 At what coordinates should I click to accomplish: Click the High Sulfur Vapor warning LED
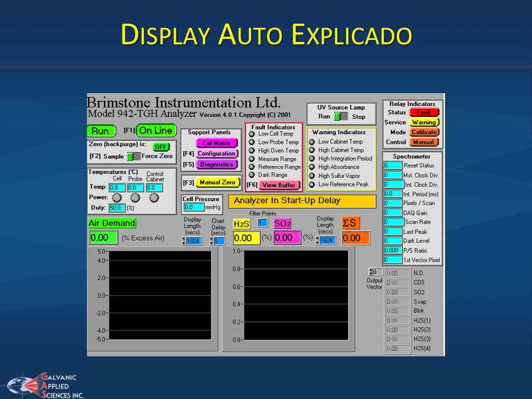[x=312, y=176]
